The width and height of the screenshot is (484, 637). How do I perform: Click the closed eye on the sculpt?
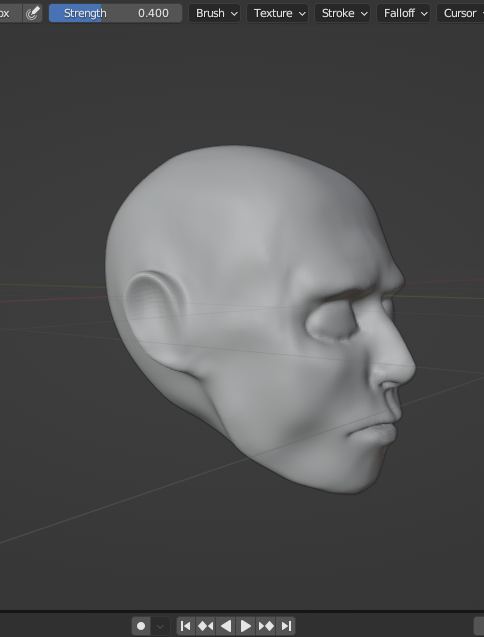point(332,325)
